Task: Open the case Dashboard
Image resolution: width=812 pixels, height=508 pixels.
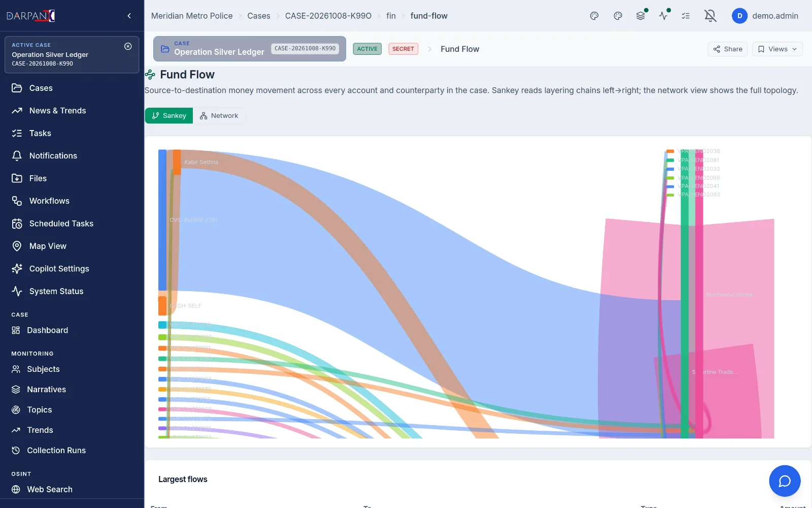Action: point(72,330)
